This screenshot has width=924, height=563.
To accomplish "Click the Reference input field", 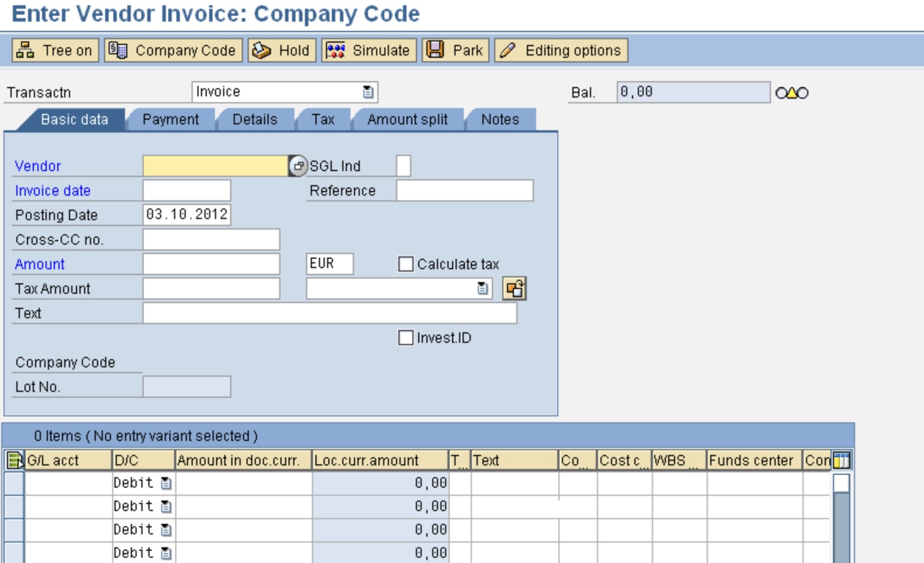I will (x=465, y=190).
